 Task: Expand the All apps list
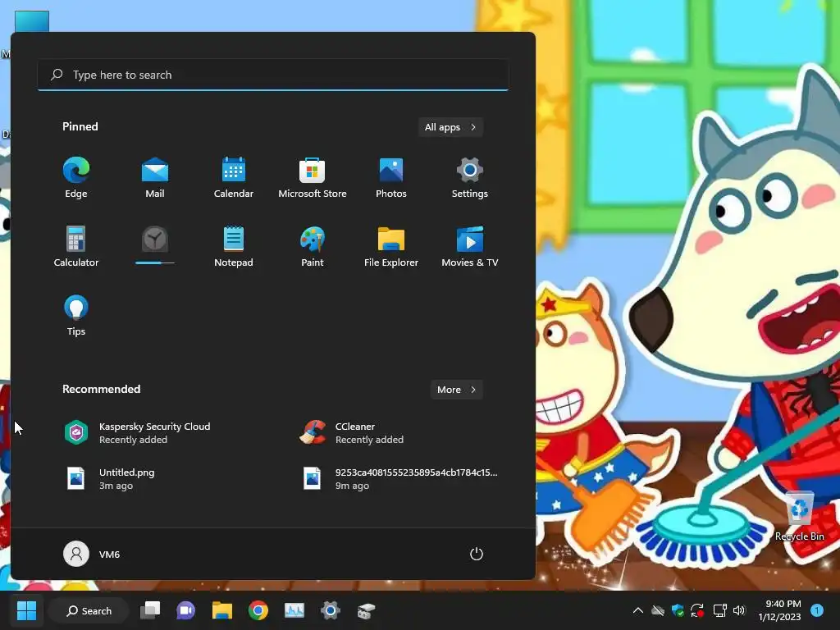click(x=450, y=127)
